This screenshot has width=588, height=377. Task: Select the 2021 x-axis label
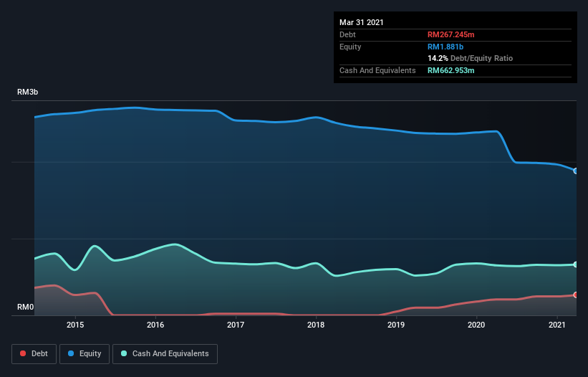[x=556, y=325]
